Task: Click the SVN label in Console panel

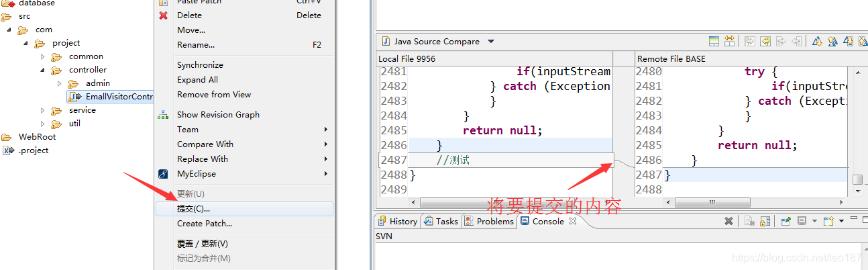Action: (x=384, y=236)
